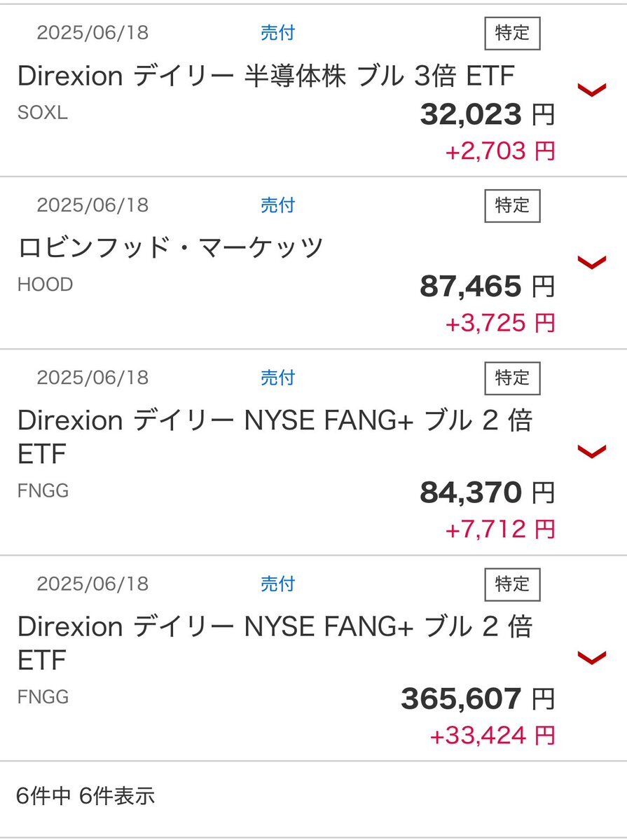Image resolution: width=627 pixels, height=840 pixels.
Task: Click the 87,465 円 sale amount
Action: [487, 286]
